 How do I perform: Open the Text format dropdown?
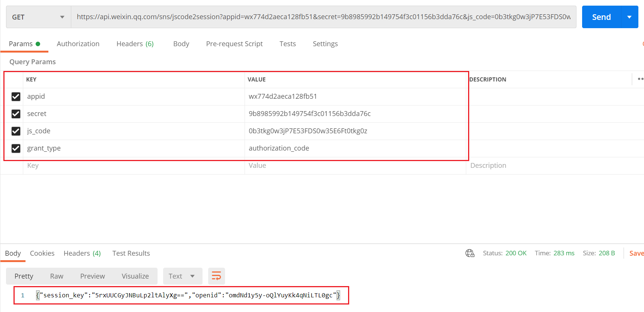point(183,276)
